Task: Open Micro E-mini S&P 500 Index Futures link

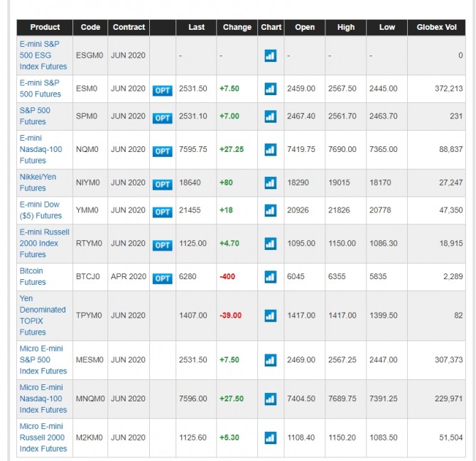Action: pos(43,359)
